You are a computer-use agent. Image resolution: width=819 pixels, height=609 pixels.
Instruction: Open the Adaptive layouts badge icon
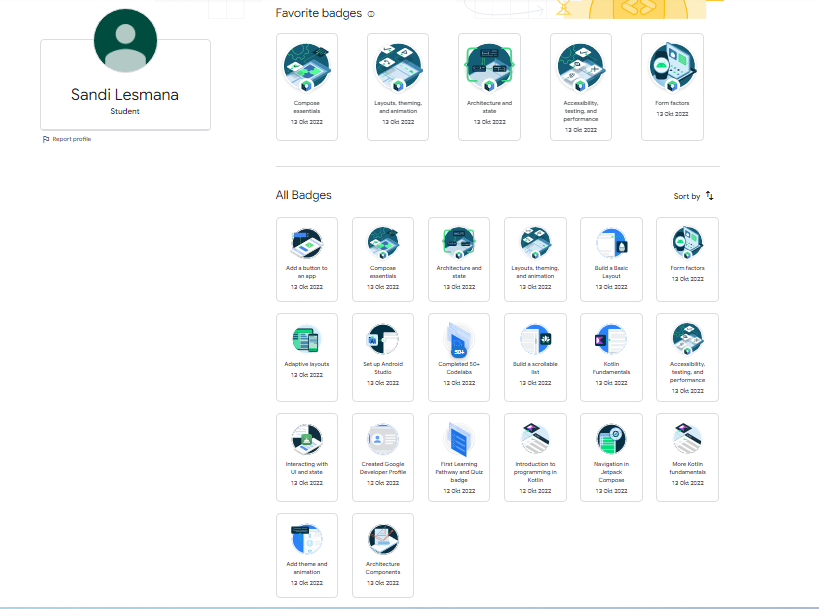click(x=307, y=339)
